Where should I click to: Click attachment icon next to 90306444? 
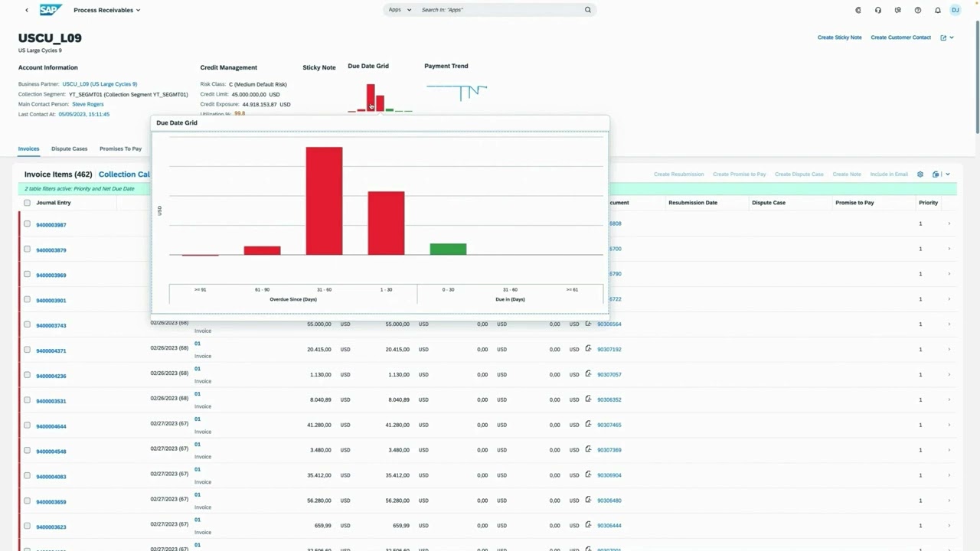tap(588, 526)
